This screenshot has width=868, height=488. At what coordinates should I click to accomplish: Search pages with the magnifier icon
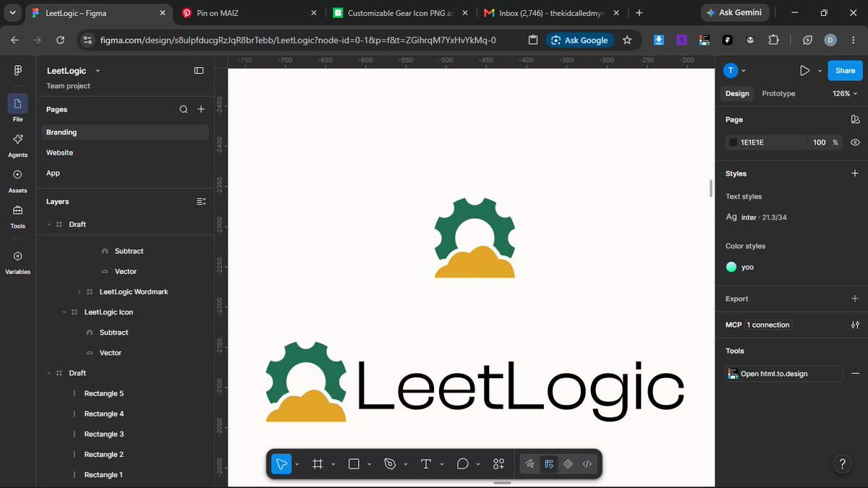click(184, 109)
